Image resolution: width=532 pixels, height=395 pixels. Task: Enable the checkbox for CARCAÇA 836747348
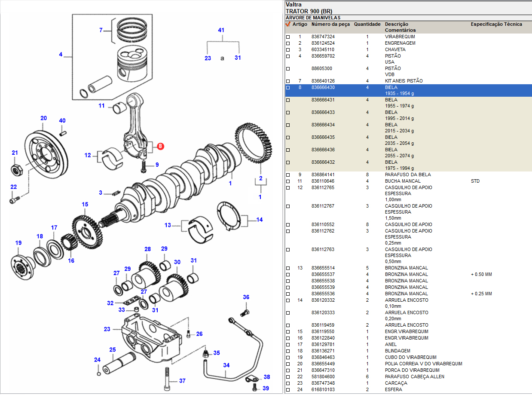point(288,383)
